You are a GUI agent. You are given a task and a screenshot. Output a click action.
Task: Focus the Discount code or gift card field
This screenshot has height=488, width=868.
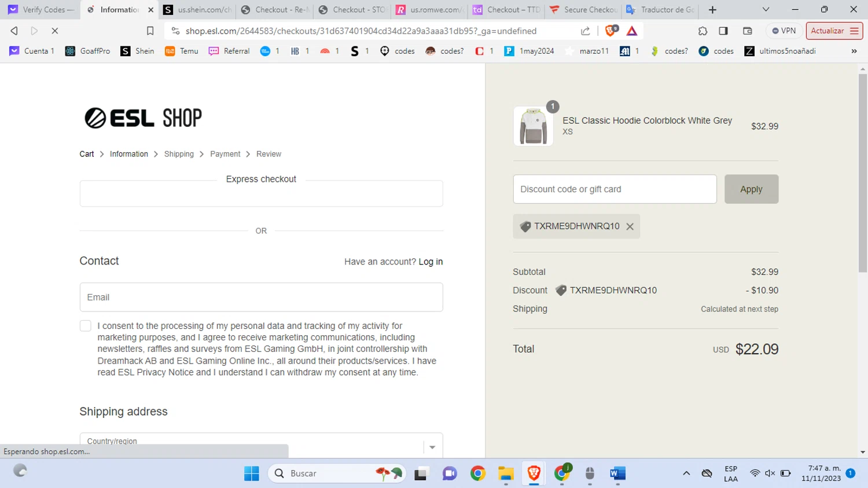(x=615, y=189)
